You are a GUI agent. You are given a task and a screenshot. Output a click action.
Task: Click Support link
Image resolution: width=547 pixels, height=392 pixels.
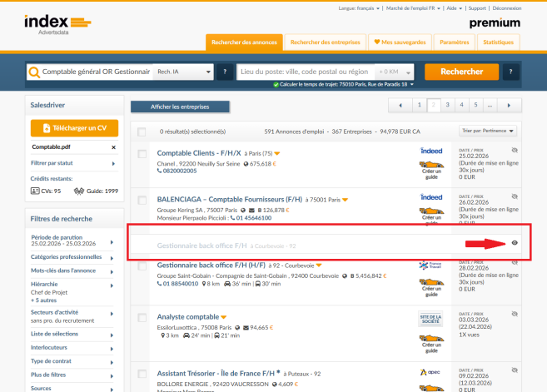[477, 8]
